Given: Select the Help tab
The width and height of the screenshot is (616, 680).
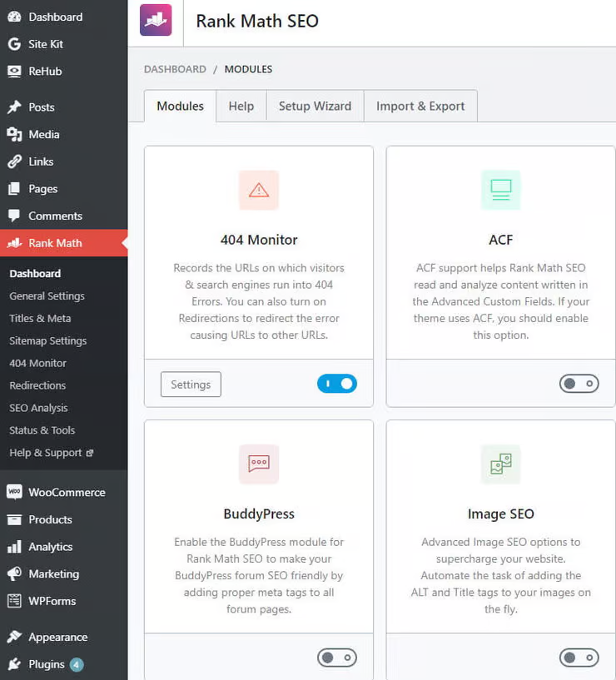Looking at the screenshot, I should click(x=241, y=107).
